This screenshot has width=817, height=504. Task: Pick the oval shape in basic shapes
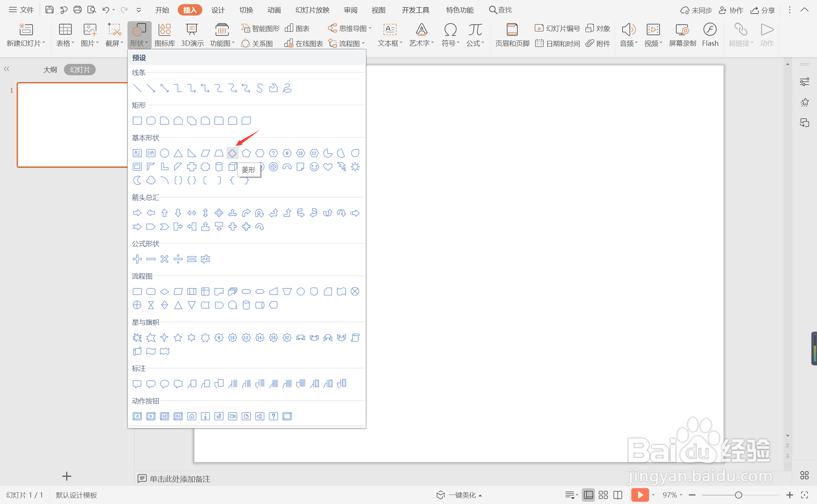(164, 153)
